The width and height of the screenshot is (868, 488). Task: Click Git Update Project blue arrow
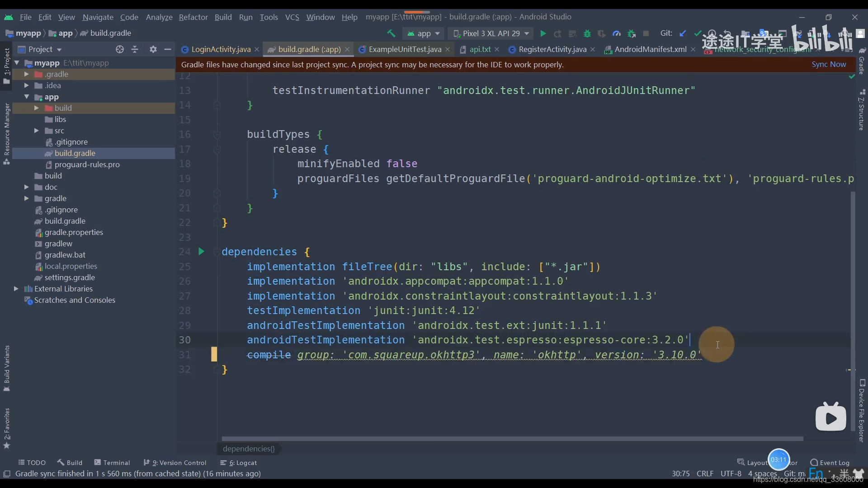[x=683, y=33]
